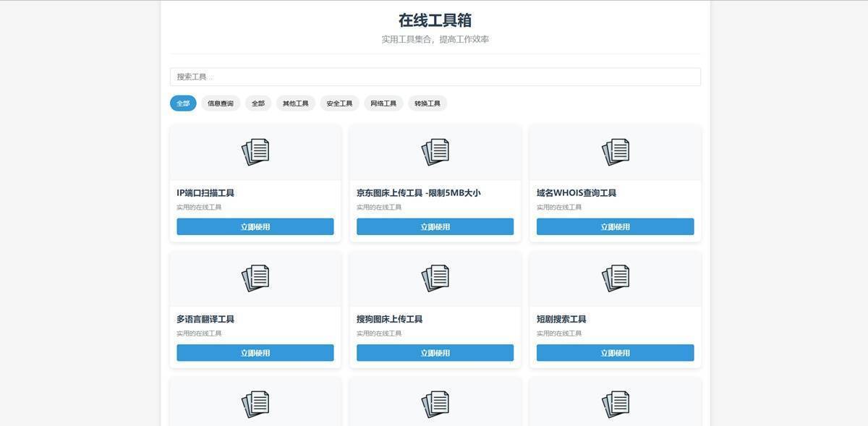Filter tools by 信息查询 category
868x426 pixels.
221,103
